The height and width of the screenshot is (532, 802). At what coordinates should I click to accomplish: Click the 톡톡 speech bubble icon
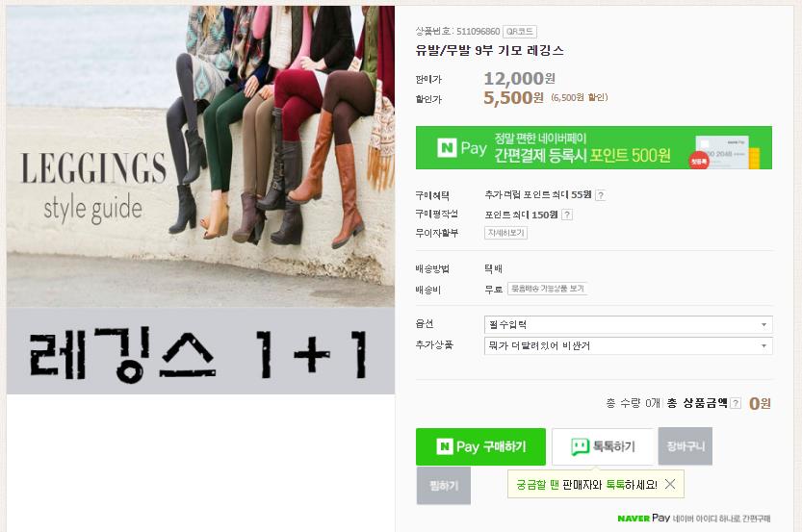point(580,447)
